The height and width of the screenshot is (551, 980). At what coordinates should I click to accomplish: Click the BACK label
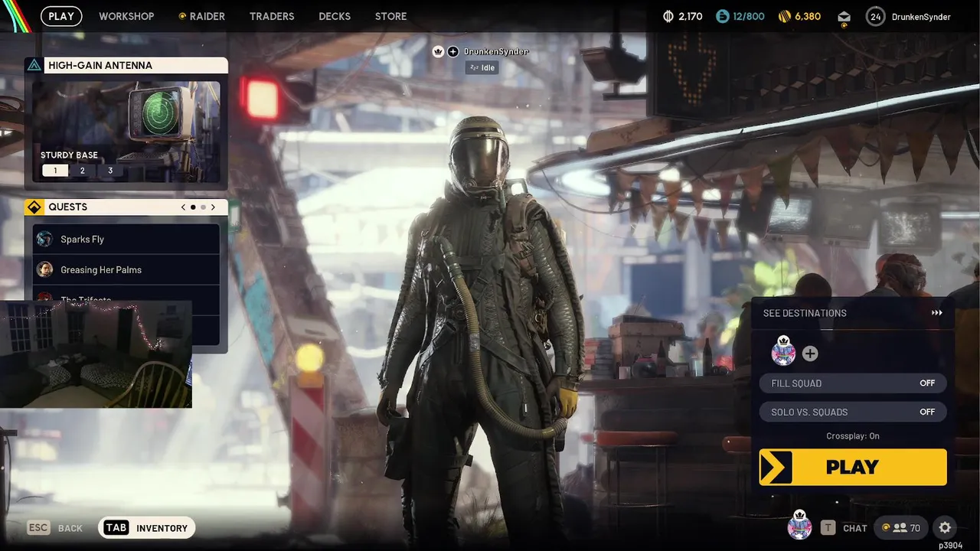[70, 528]
